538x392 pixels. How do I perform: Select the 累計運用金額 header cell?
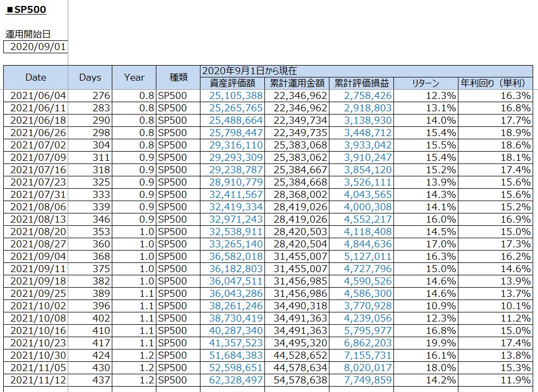coord(297,83)
